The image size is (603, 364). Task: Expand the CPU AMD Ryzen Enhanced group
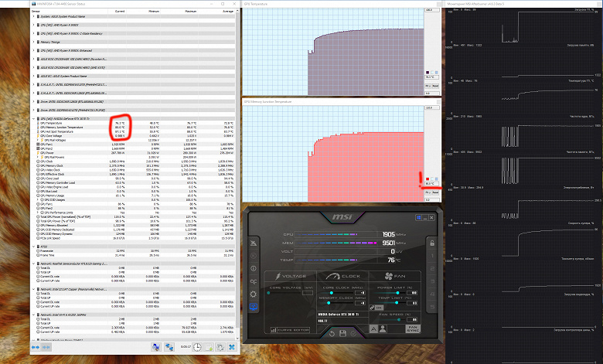click(x=33, y=50)
